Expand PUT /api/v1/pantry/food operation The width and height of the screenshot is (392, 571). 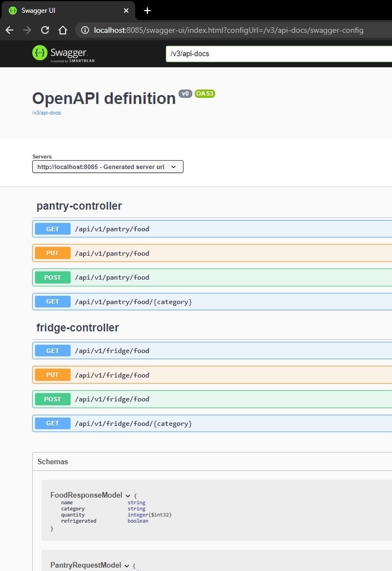click(212, 253)
